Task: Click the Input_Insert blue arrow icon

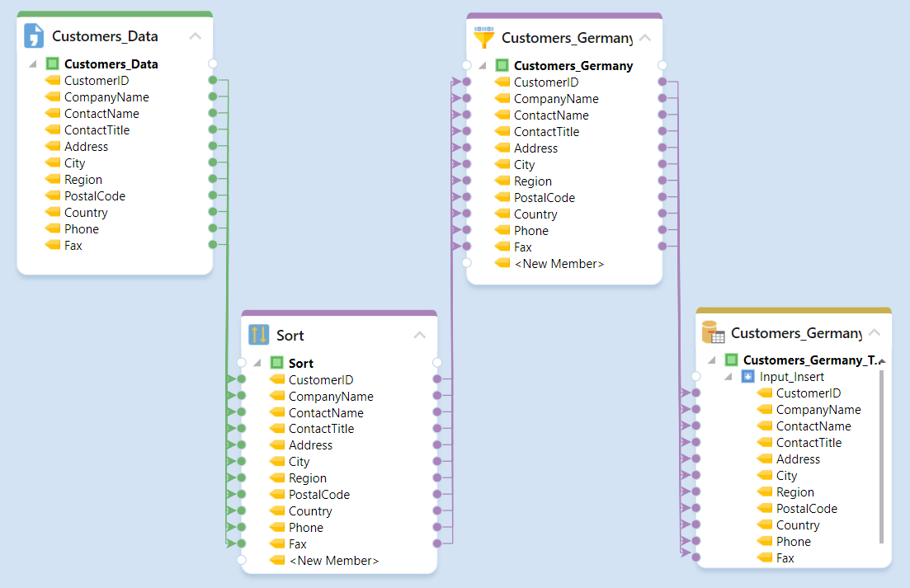Action: 747,377
